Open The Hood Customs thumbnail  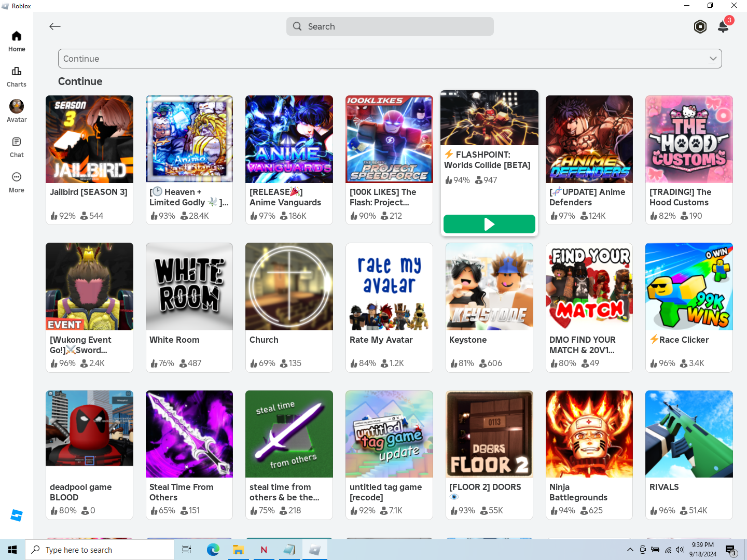(689, 139)
